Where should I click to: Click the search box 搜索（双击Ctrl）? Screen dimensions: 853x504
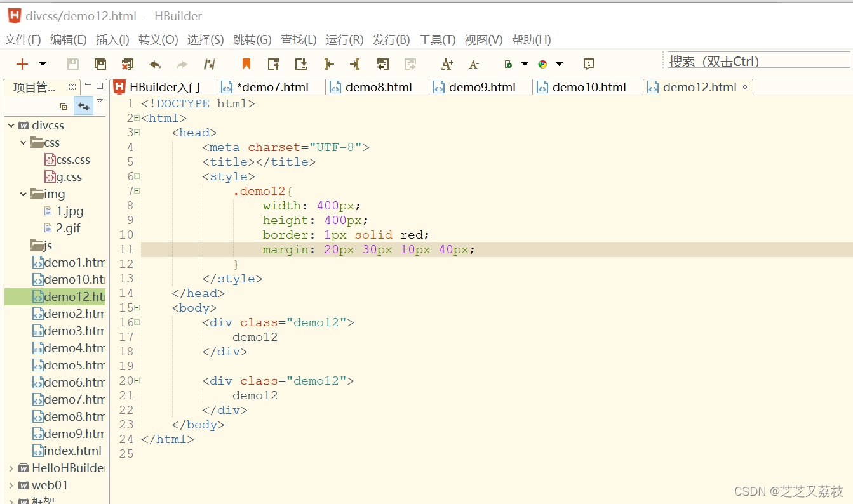click(x=758, y=60)
